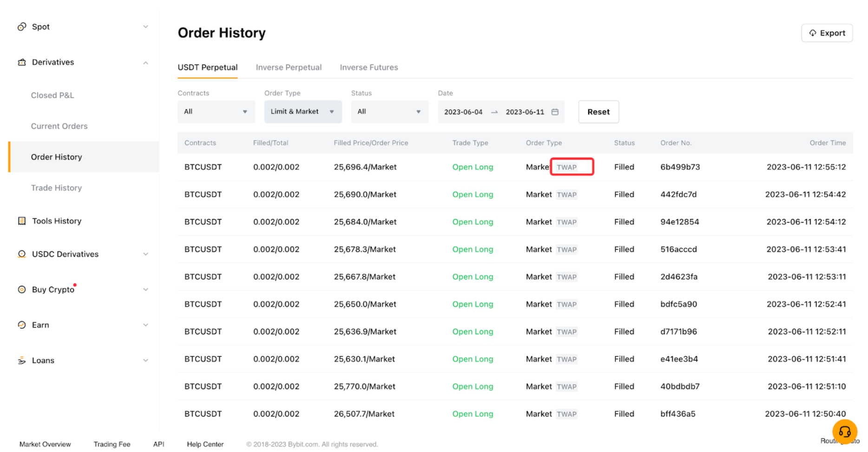Viewport: 868px width, 452px height.
Task: Open the date range calendar picker
Action: click(555, 112)
